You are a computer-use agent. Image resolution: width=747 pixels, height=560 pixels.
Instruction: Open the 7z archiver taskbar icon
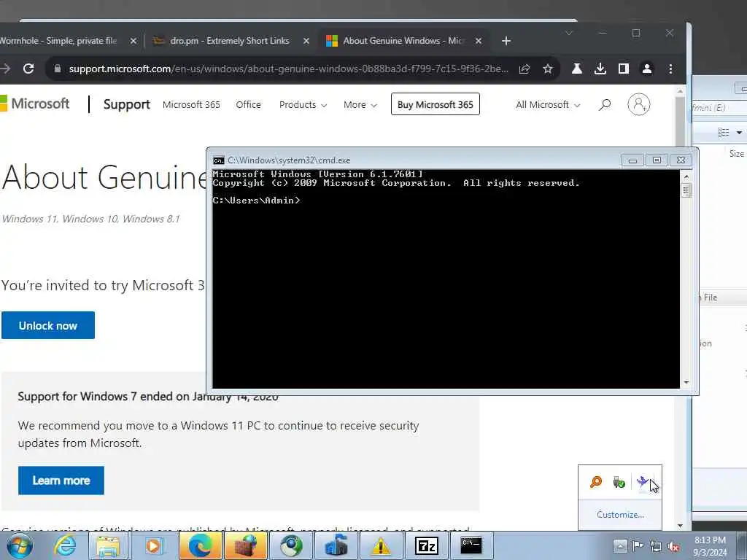click(x=426, y=545)
